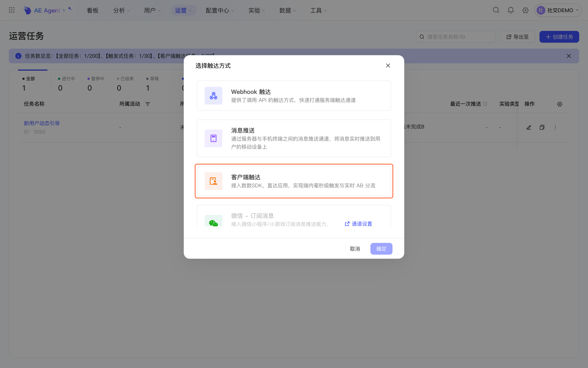Select the 暂停中 status tab
This screenshot has height=368, width=588.
pyautogui.click(x=96, y=83)
